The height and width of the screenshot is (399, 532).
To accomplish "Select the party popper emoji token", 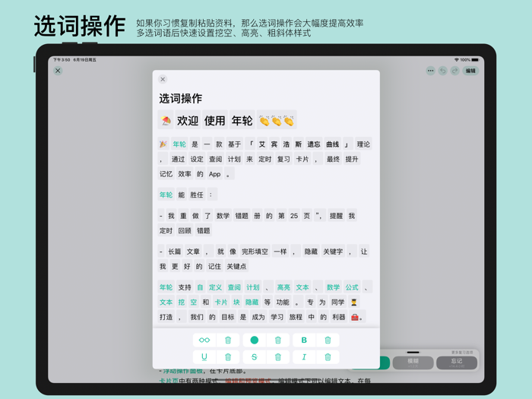I will coord(163,144).
